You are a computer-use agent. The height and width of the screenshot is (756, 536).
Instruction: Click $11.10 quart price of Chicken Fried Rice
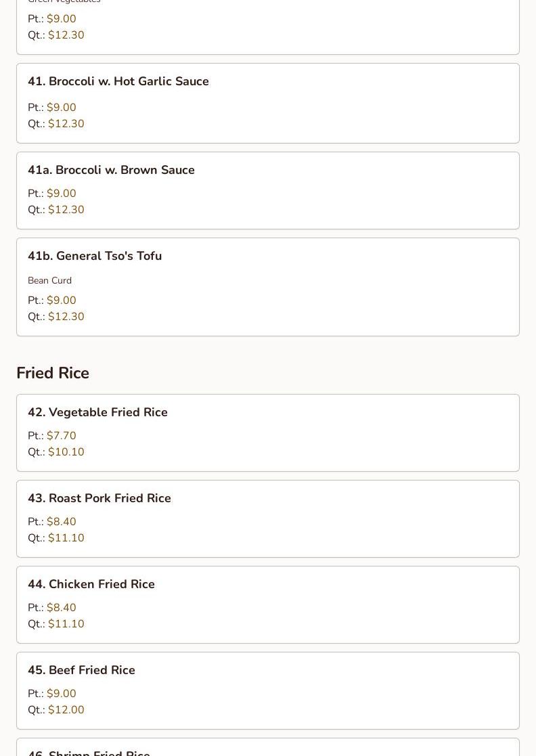click(66, 624)
